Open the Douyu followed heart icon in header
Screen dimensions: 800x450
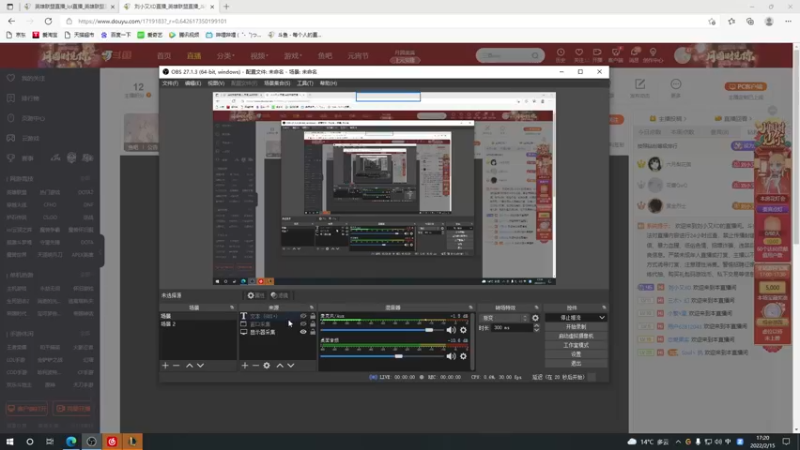tap(579, 55)
